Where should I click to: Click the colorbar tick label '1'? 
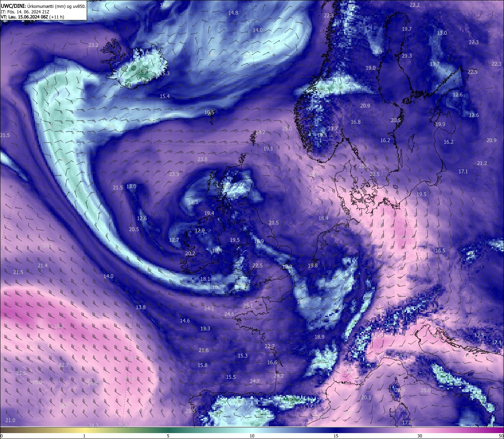point(84,436)
